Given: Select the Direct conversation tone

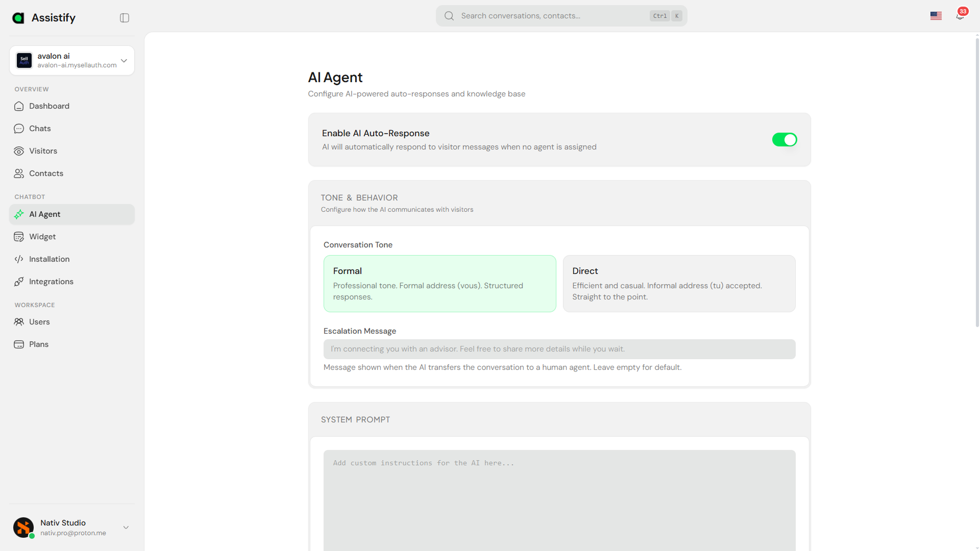Looking at the screenshot, I should click(x=679, y=284).
